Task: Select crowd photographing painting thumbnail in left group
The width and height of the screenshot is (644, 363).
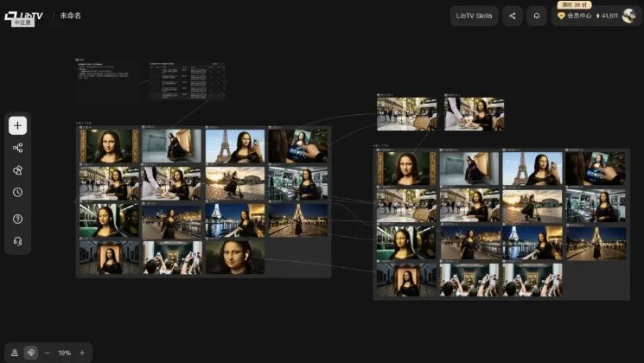Action: (x=172, y=258)
